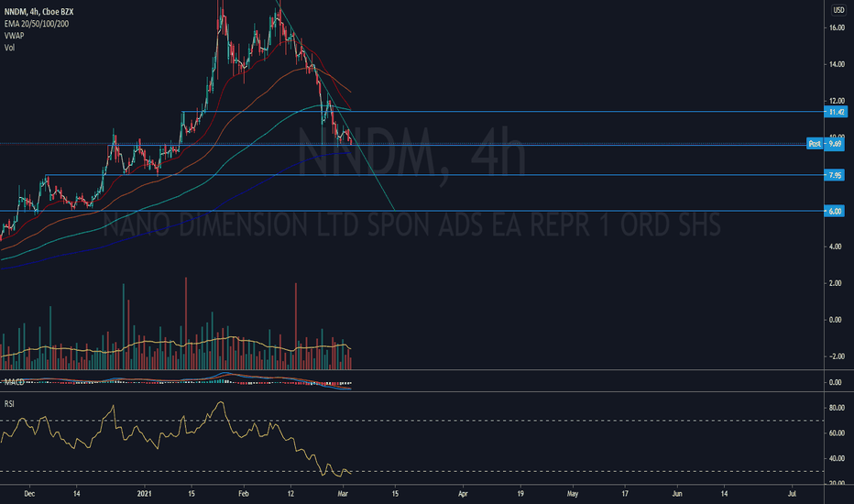The image size is (854, 504).
Task: Click the 2021 year marker on time axis
Action: click(145, 494)
